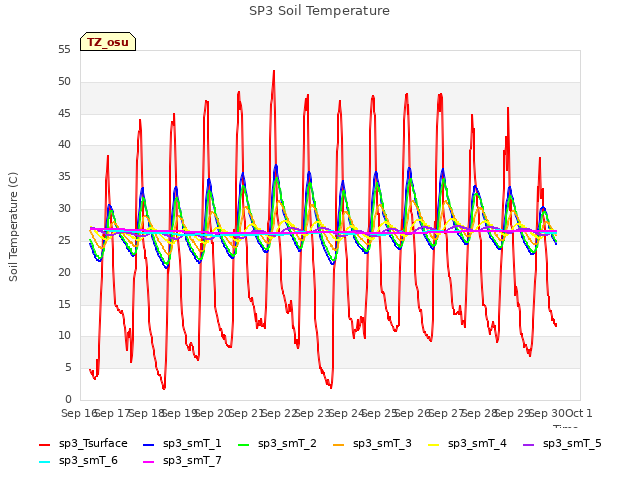Click the 55 y-axis tick label
The width and height of the screenshot is (640, 480).
(x=64, y=50)
